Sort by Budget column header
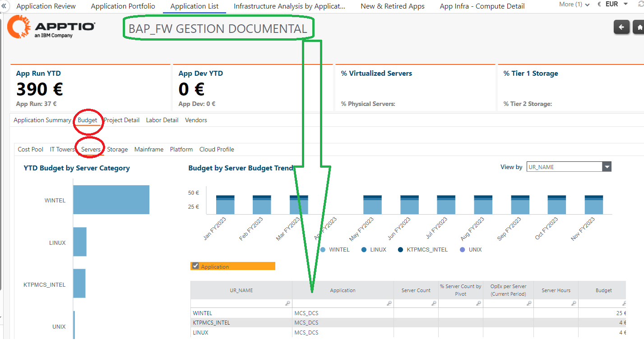The image size is (644, 353). 603,290
